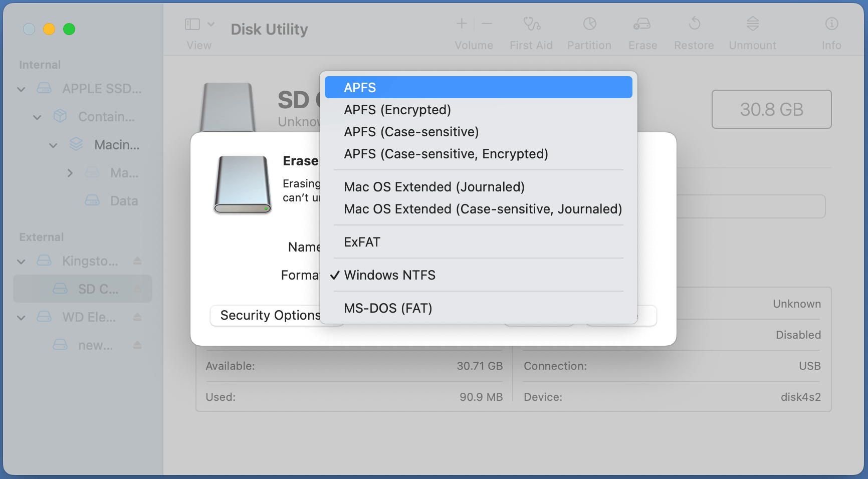Select APFS (Encrypted) format option
The width and height of the screenshot is (868, 479).
397,109
